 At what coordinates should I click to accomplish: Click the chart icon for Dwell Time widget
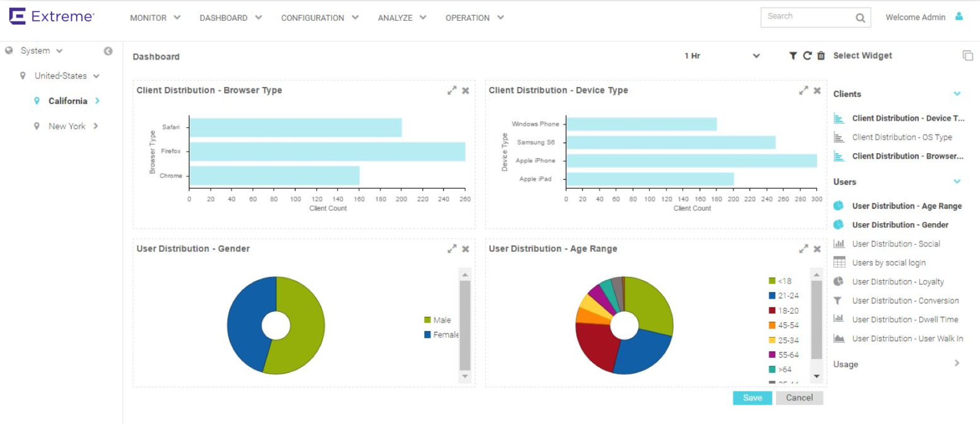[839, 319]
